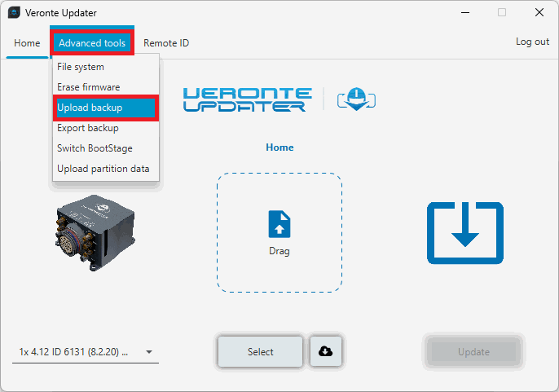Open the Advanced tools menu

click(92, 43)
